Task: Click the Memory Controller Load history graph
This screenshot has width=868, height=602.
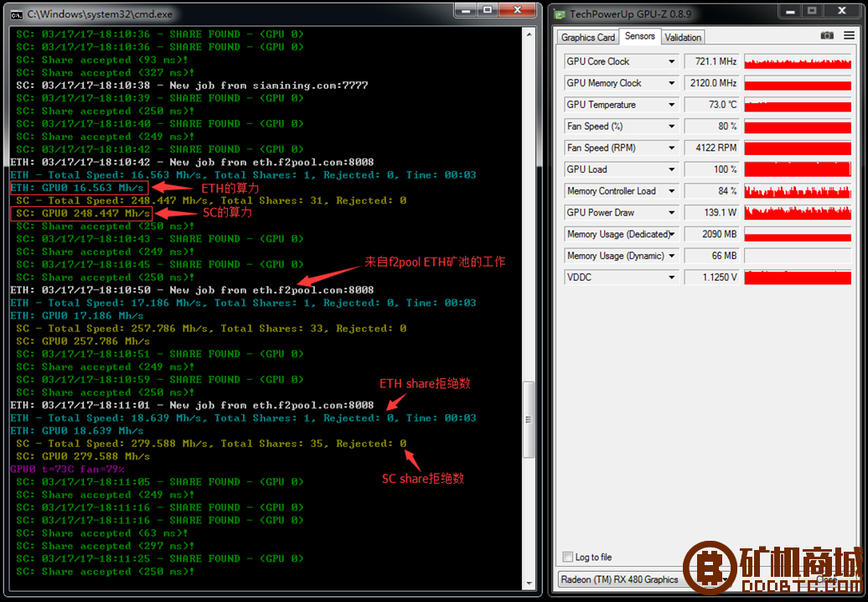Action: (798, 191)
